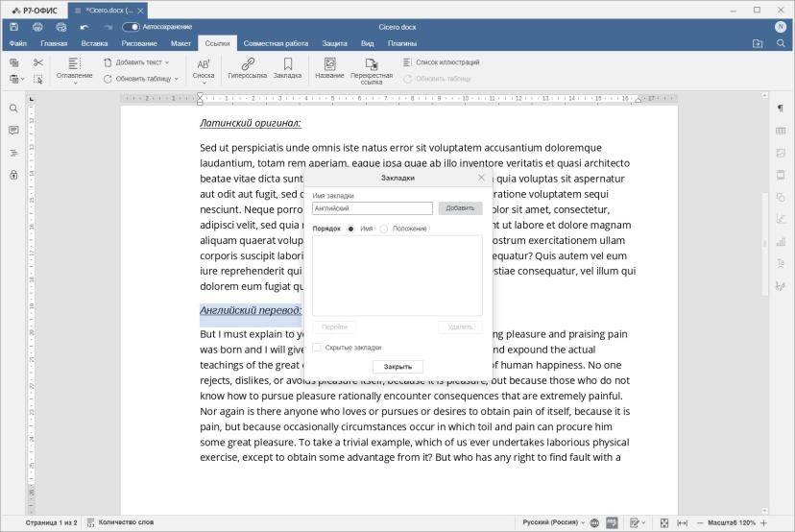Switch to the Макет tab
Viewport: 795px width, 532px height.
tap(181, 43)
